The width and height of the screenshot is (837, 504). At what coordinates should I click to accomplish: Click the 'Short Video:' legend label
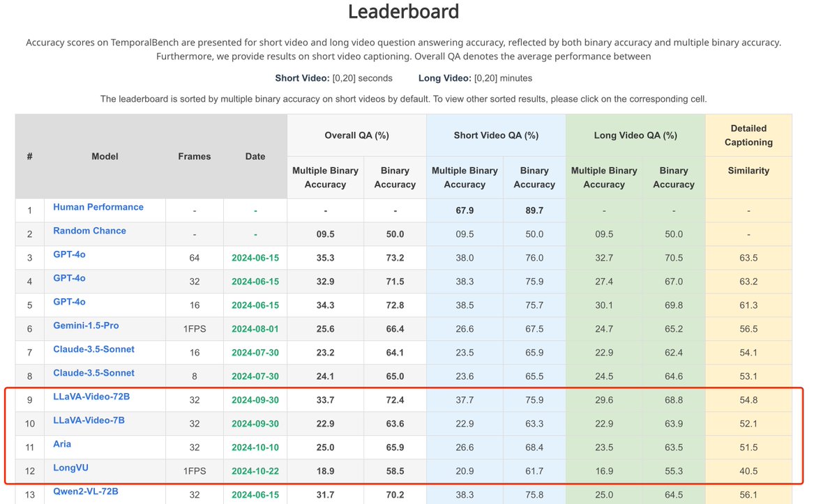point(302,78)
